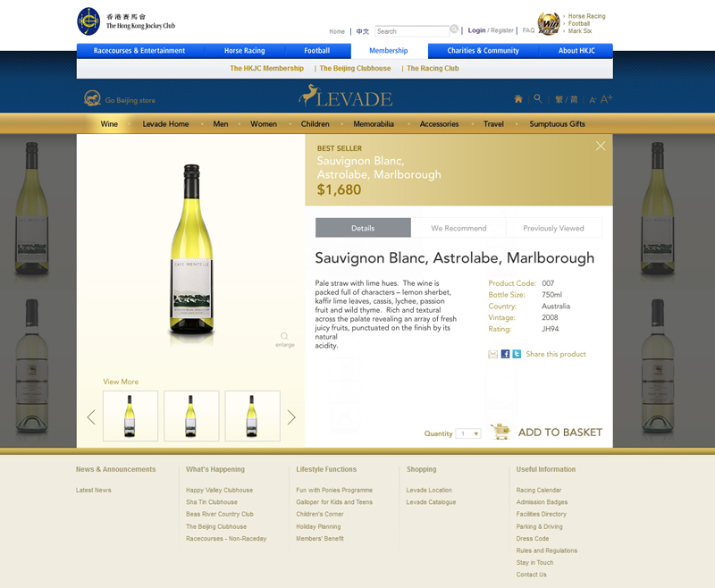Open the Previously Viewed tab
715x588 pixels.
(x=553, y=228)
